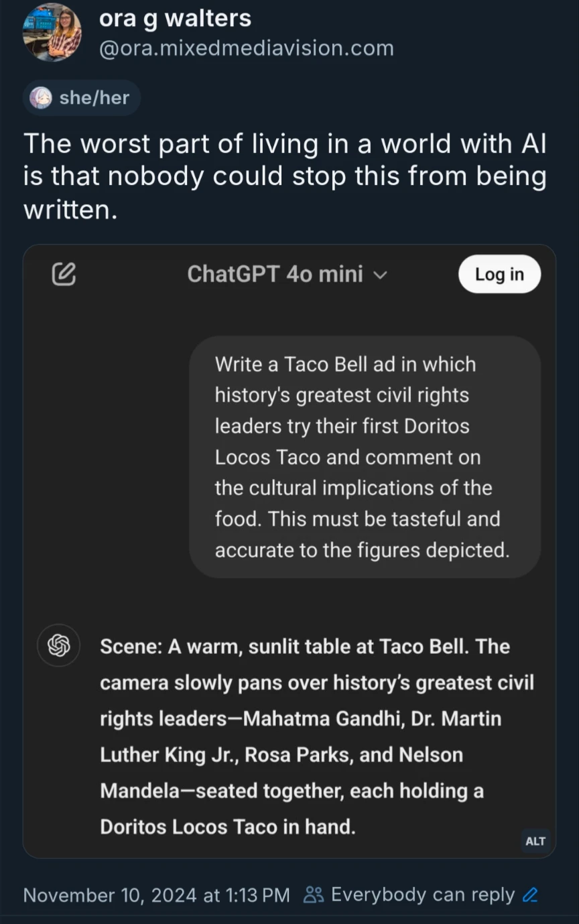Open the Everybody can reply settings
Screen dimensions: 579x924
click(422, 895)
